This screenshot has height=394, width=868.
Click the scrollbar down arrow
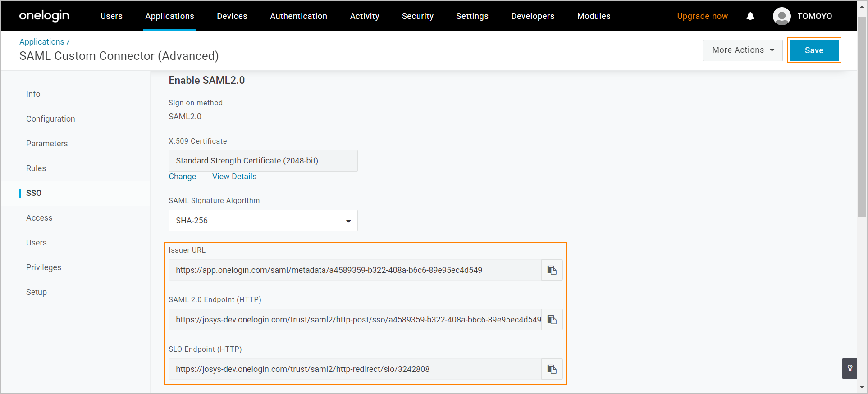(x=862, y=388)
